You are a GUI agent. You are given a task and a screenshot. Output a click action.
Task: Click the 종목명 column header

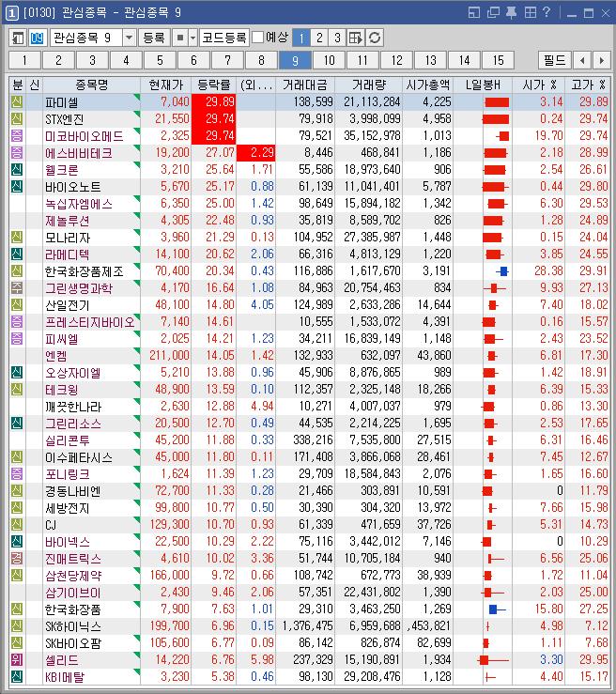[x=92, y=85]
